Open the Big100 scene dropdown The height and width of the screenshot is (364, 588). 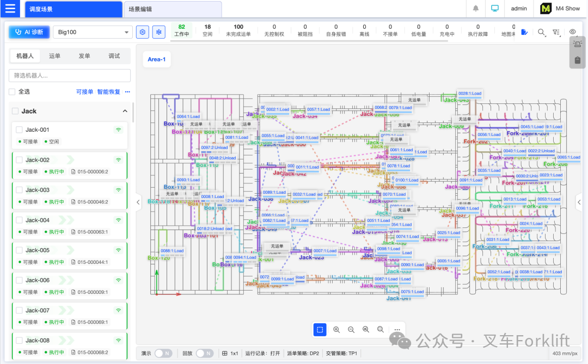(93, 32)
